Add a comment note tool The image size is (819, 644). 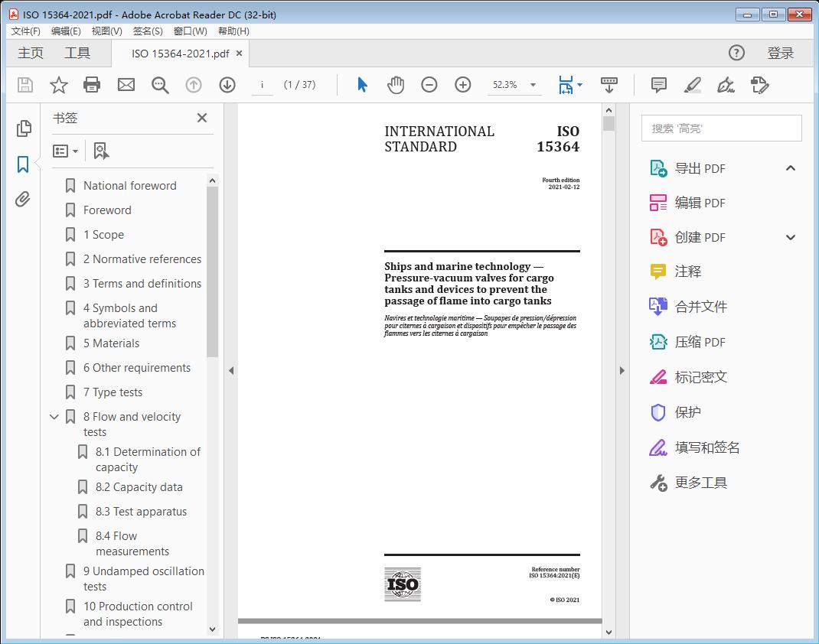click(x=658, y=85)
